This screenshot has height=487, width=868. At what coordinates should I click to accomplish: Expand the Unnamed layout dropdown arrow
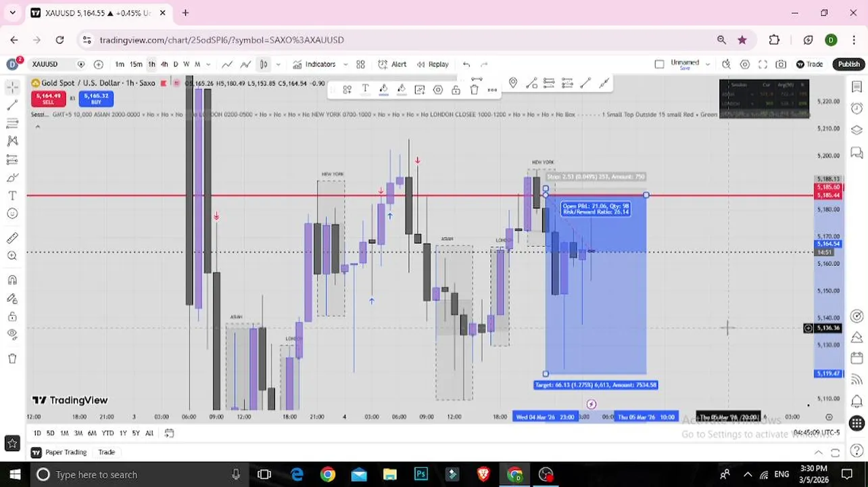click(x=708, y=64)
